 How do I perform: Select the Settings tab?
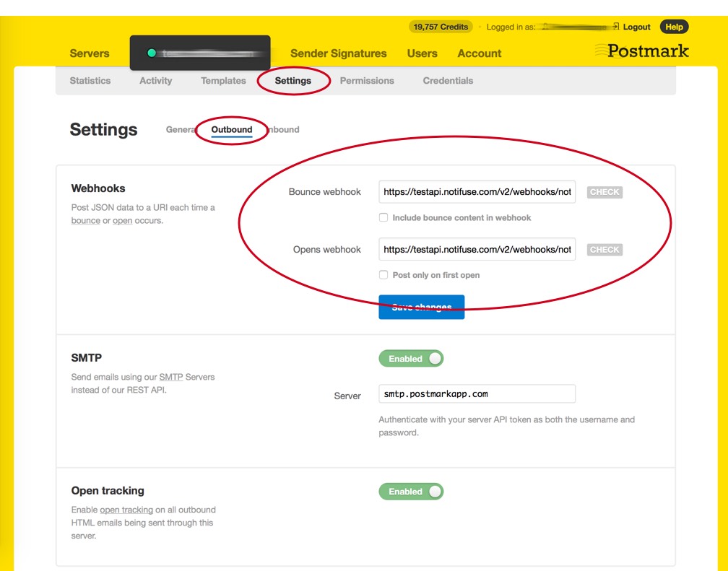click(293, 80)
